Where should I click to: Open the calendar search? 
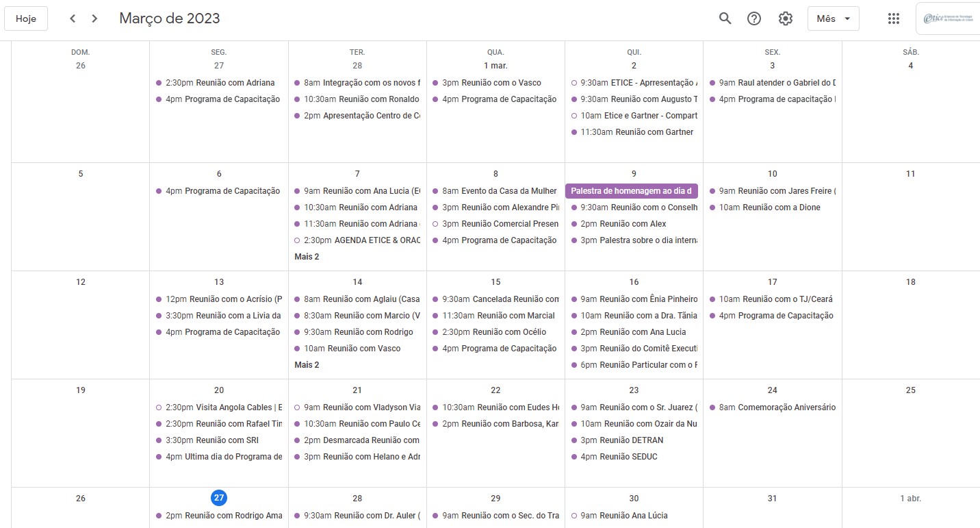click(x=725, y=18)
